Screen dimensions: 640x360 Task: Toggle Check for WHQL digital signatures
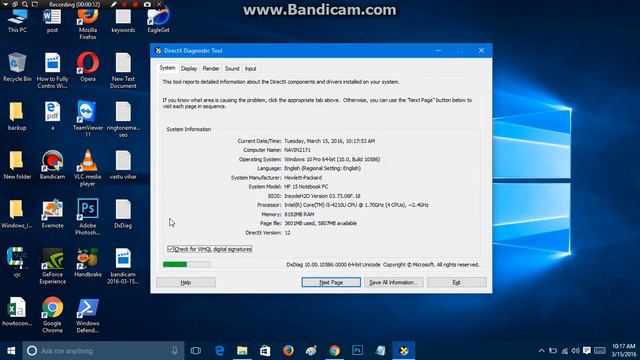[x=209, y=249]
